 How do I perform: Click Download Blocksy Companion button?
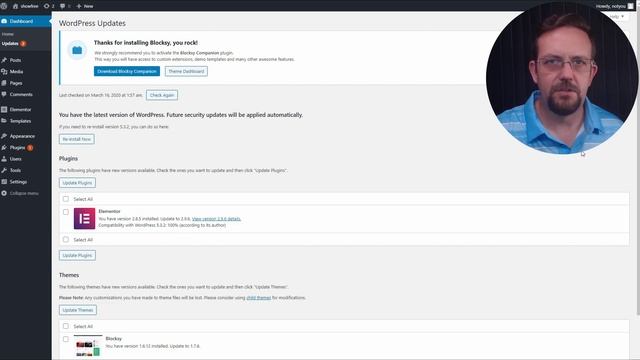tap(127, 71)
